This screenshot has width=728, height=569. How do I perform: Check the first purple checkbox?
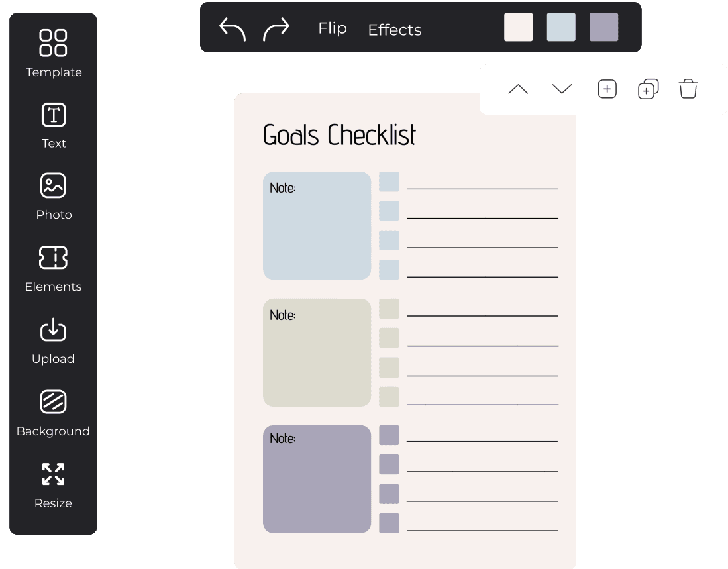click(x=389, y=435)
